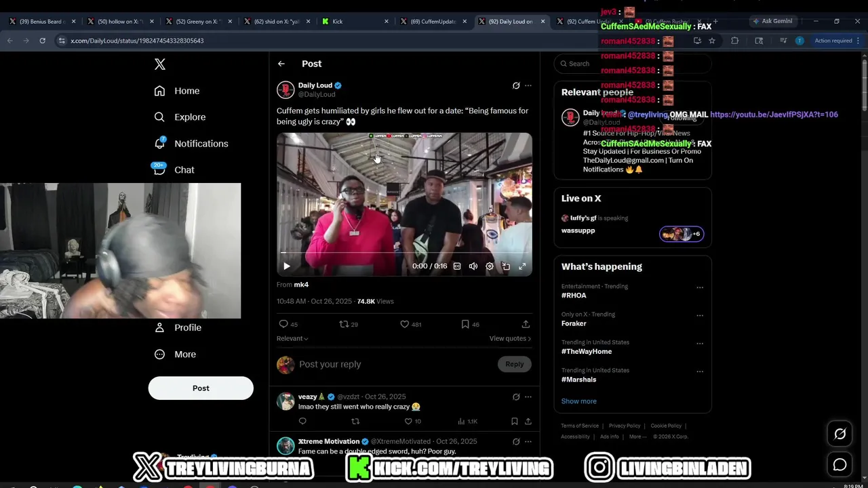Open the floating Grok button

(840, 434)
